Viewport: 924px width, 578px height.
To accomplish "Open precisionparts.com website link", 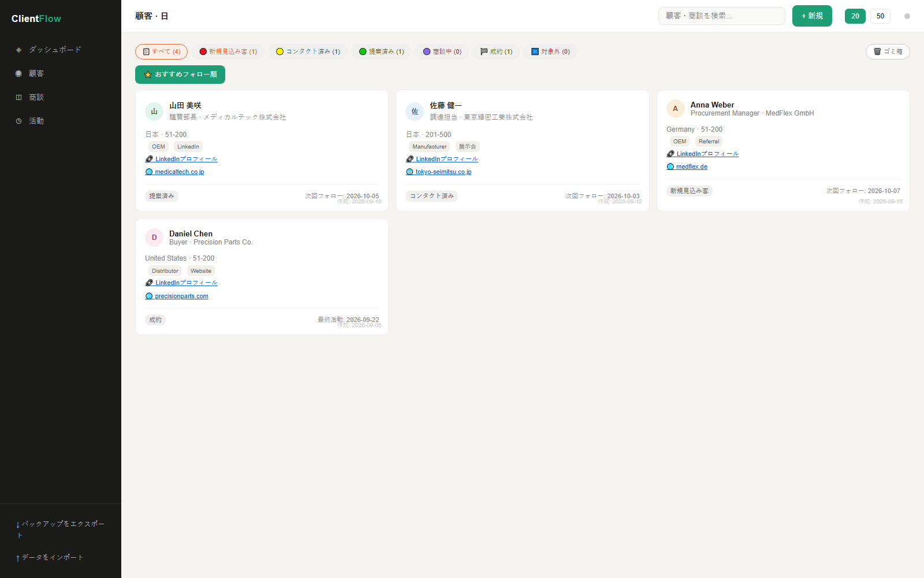I will click(177, 296).
